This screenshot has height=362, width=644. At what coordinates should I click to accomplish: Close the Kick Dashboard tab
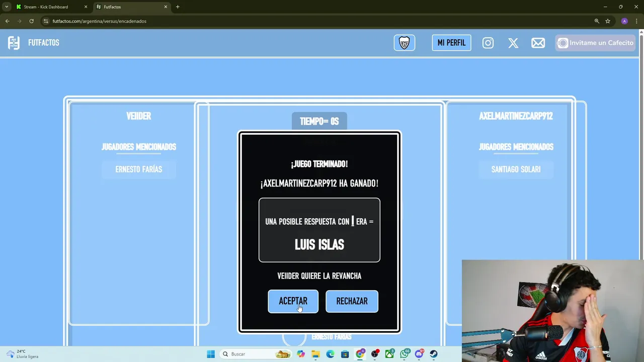pyautogui.click(x=86, y=7)
